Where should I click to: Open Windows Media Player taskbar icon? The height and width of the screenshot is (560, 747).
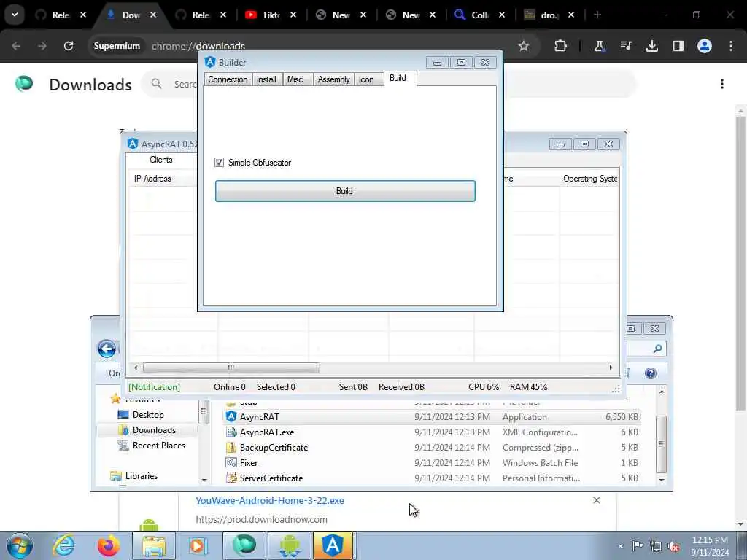(197, 545)
